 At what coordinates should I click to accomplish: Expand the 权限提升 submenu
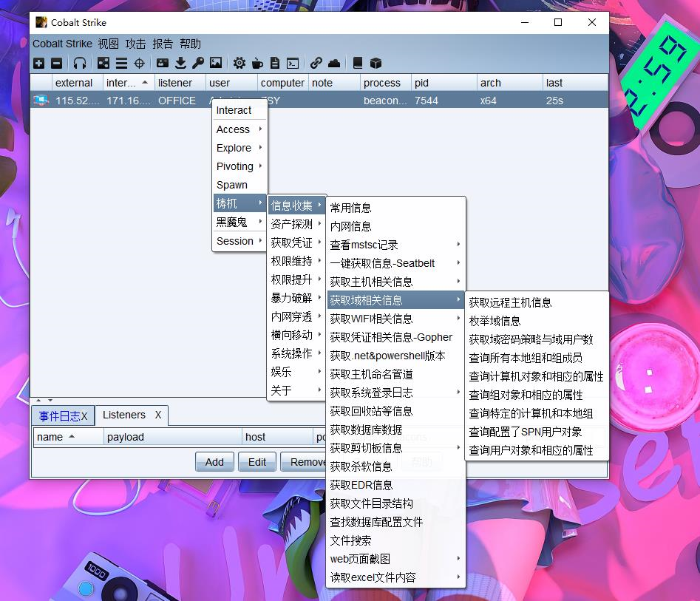pyautogui.click(x=296, y=279)
